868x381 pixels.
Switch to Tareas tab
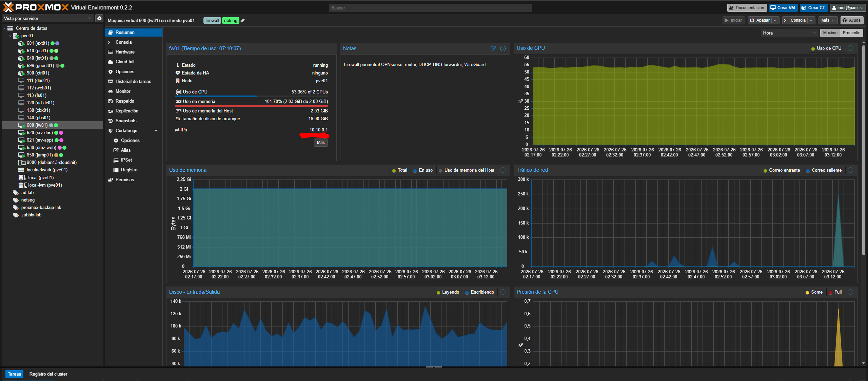pos(14,374)
